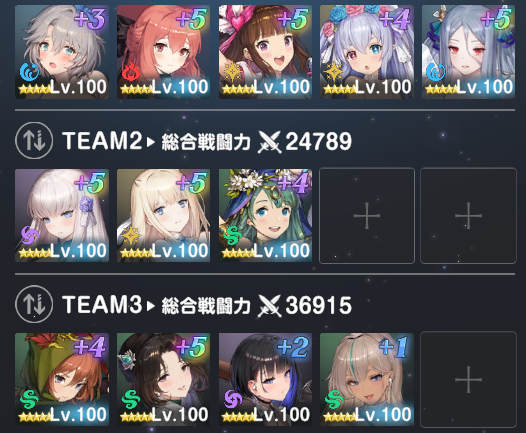Select the green-haired character with flower crown

(x=265, y=215)
